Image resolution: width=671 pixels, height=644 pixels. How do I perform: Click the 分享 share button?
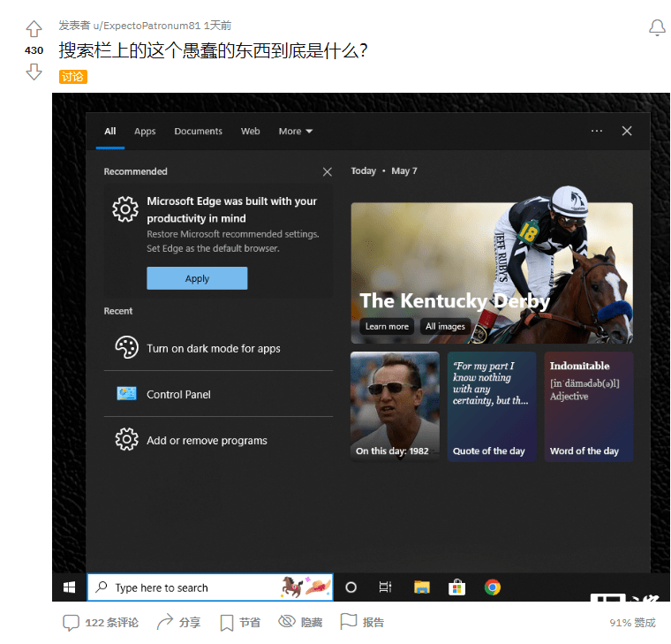[x=178, y=623]
